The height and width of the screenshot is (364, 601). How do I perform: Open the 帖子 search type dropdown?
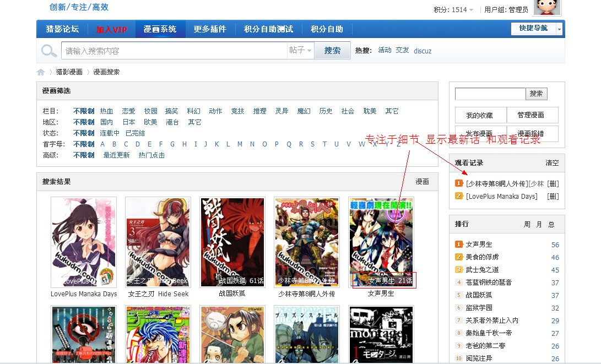tap(301, 50)
